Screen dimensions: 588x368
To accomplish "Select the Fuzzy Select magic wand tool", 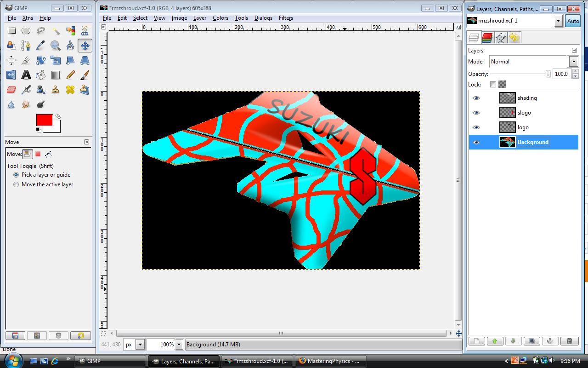I will coord(56,31).
